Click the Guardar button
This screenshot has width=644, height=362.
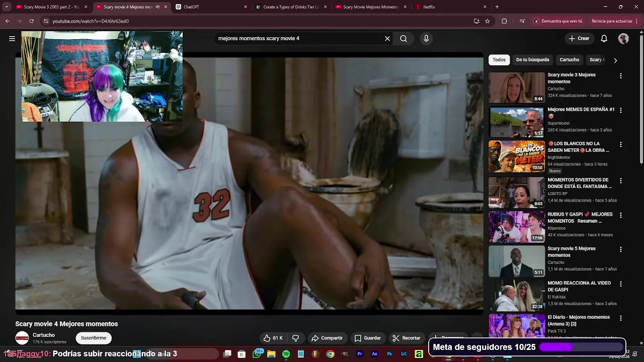point(367,338)
